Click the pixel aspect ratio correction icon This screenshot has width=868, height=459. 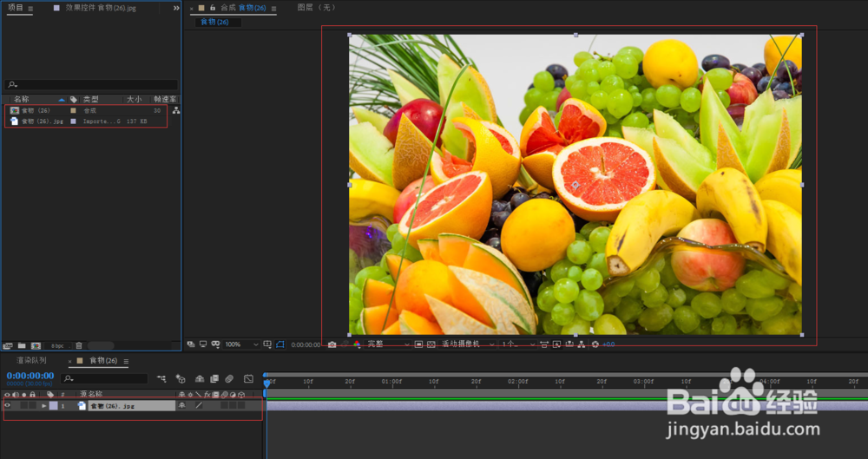pos(544,344)
